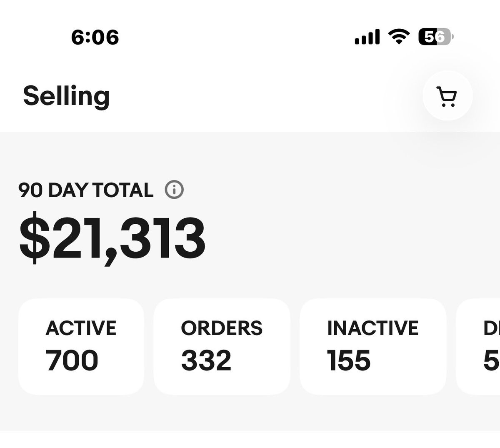Tap the 6:06 clock in status bar
500x448 pixels.
tap(95, 38)
